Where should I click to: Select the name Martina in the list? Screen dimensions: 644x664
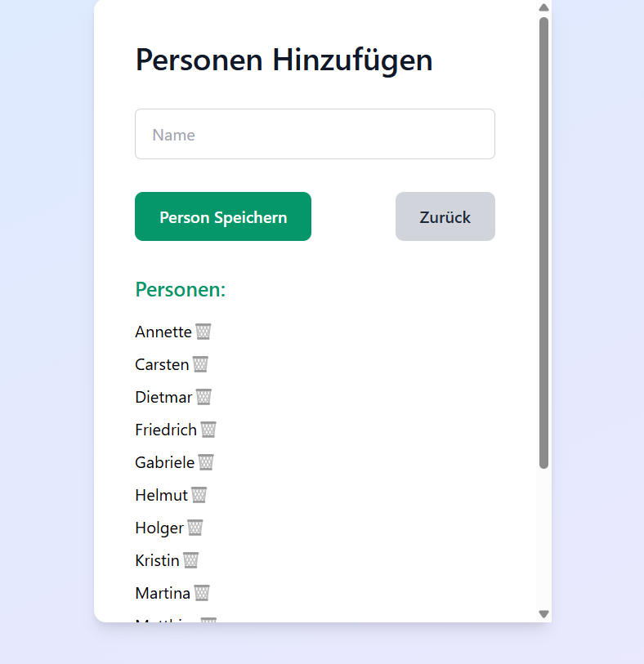[x=163, y=593]
